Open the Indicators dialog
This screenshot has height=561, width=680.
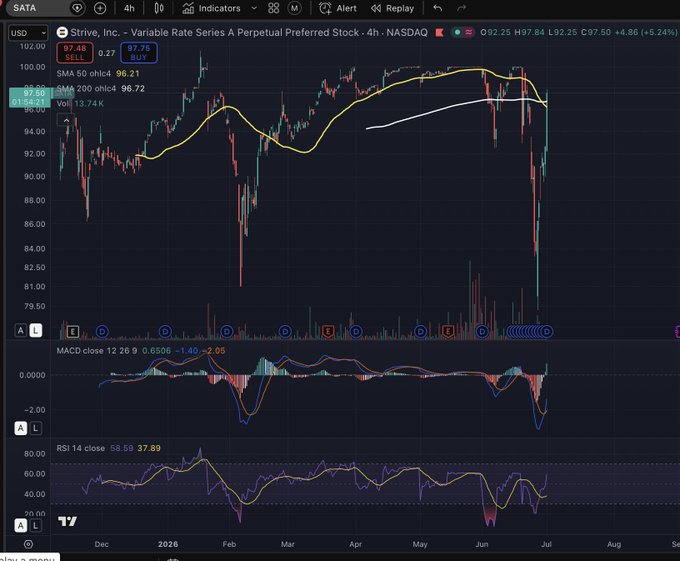click(211, 8)
